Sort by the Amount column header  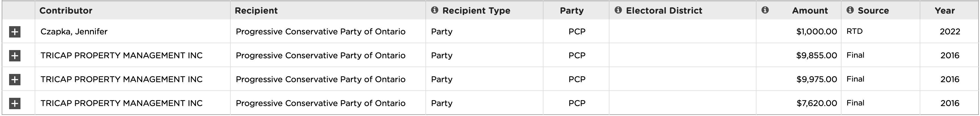pyautogui.click(x=810, y=11)
